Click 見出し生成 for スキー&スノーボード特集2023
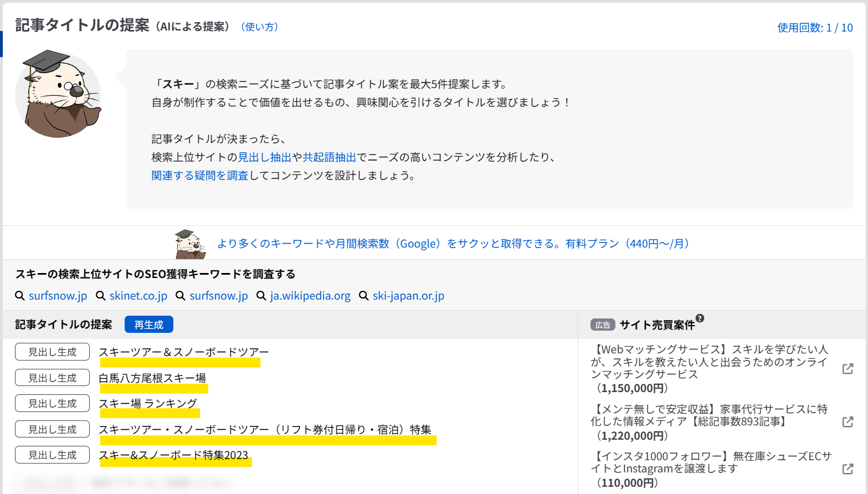Viewport: 868px width, 494px height. [x=52, y=455]
